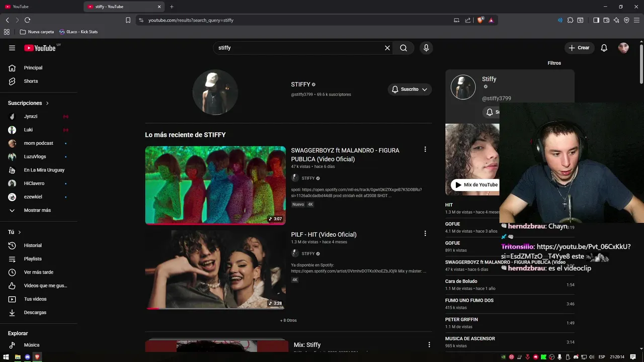
Task: Click the Brave Rewards triangle icon
Action: coord(491,20)
